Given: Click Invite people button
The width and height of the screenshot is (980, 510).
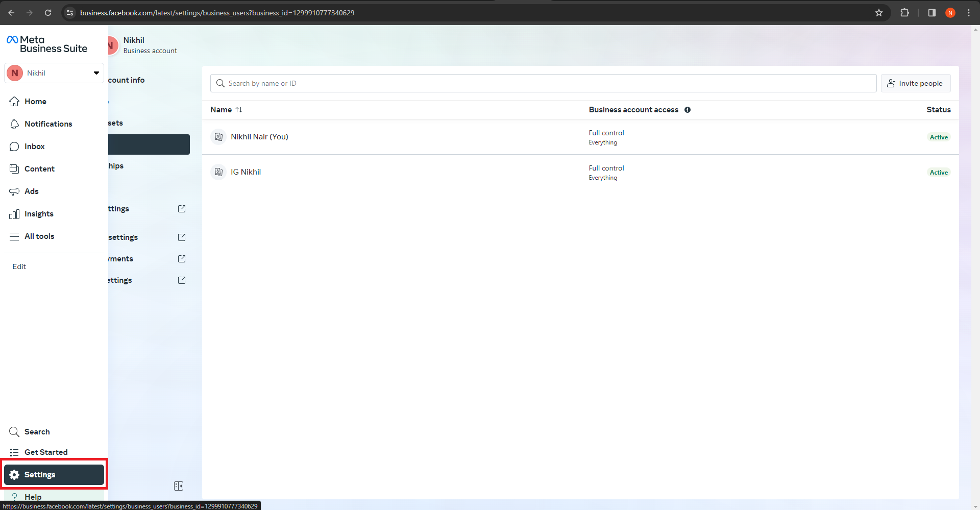Looking at the screenshot, I should [916, 83].
